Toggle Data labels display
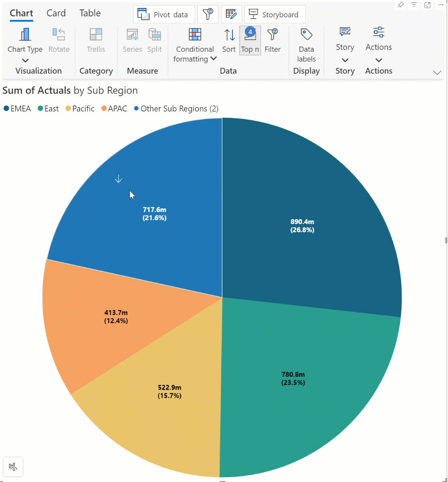 [307, 45]
